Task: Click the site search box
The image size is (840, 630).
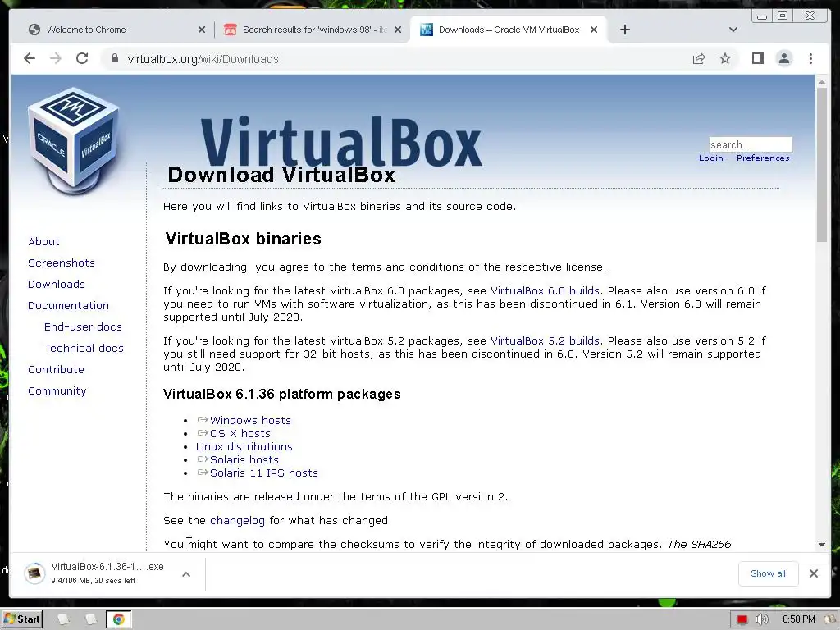Action: pyautogui.click(x=750, y=144)
